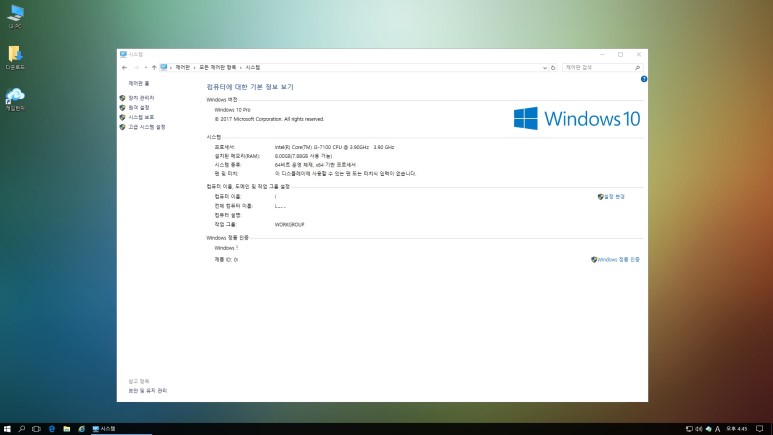
Task: Launch Microsoft Edge from taskbar
Action: click(52, 429)
